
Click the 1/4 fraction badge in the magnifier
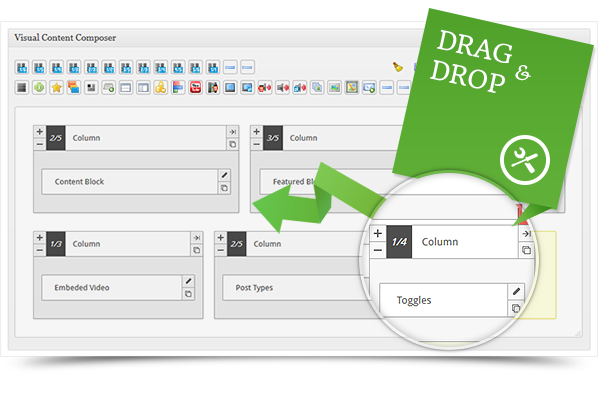[x=399, y=242]
